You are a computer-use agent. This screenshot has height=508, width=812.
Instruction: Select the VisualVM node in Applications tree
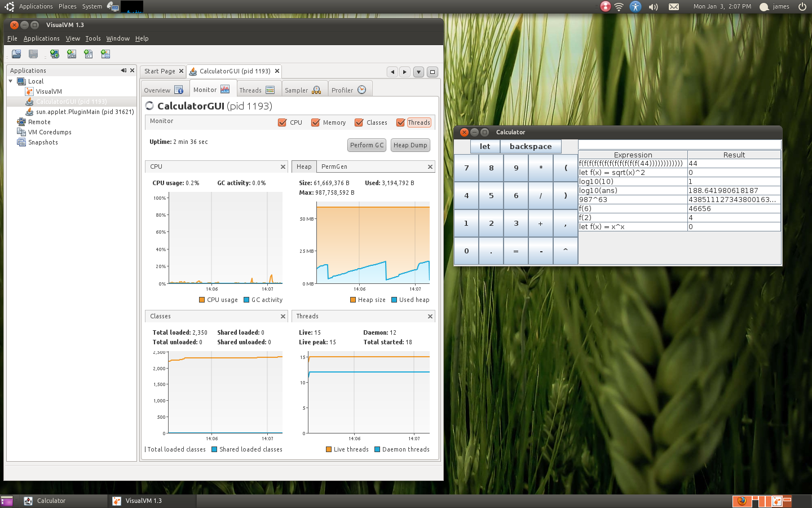(48, 91)
